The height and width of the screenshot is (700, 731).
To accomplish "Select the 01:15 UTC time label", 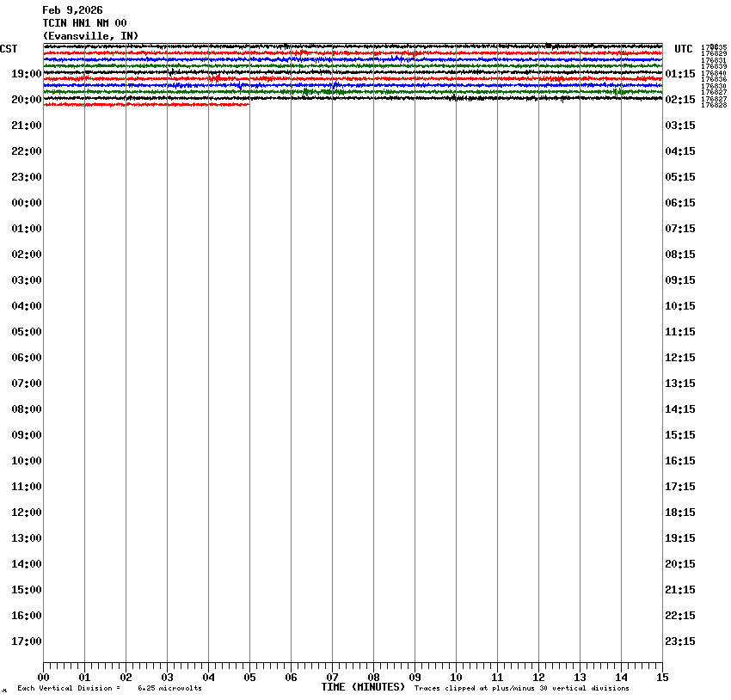I will coord(680,74).
